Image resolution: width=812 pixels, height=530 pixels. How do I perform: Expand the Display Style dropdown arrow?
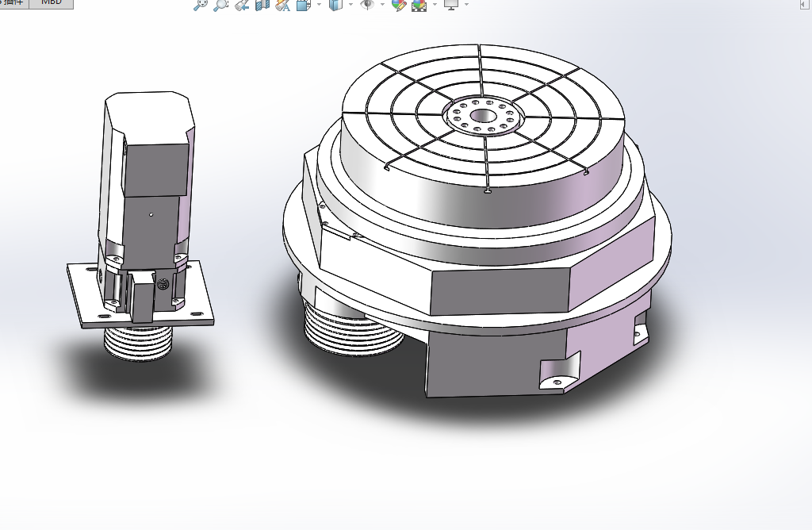click(350, 5)
